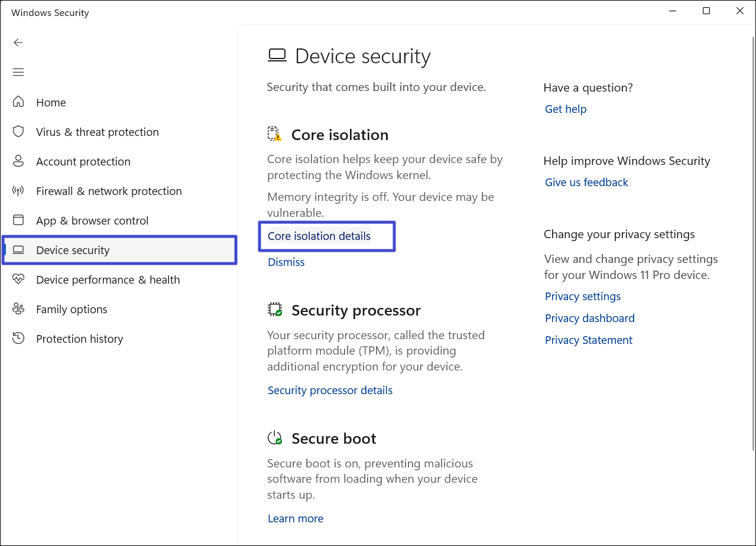Click the Account protection person icon

click(x=18, y=161)
